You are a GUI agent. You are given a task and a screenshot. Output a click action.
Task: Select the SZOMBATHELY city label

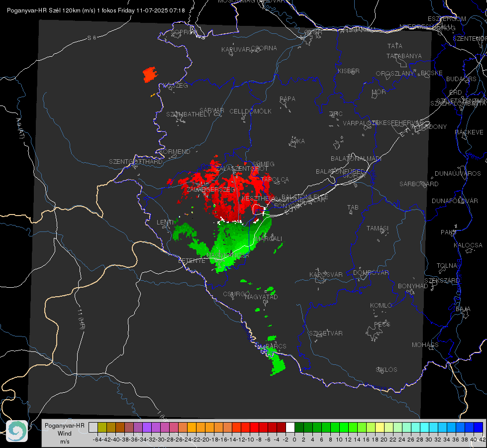coord(189,114)
